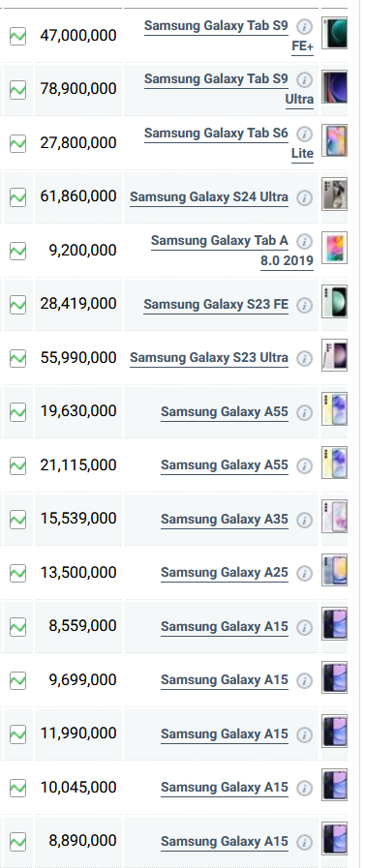This screenshot has height=868, width=365.
Task: Show info icon for Galaxy Tab S9 Ultra
Action: (x=304, y=80)
